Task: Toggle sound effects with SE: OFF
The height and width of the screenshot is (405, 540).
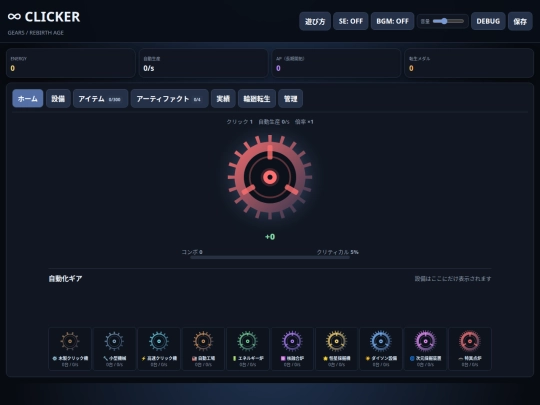Action: (351, 21)
